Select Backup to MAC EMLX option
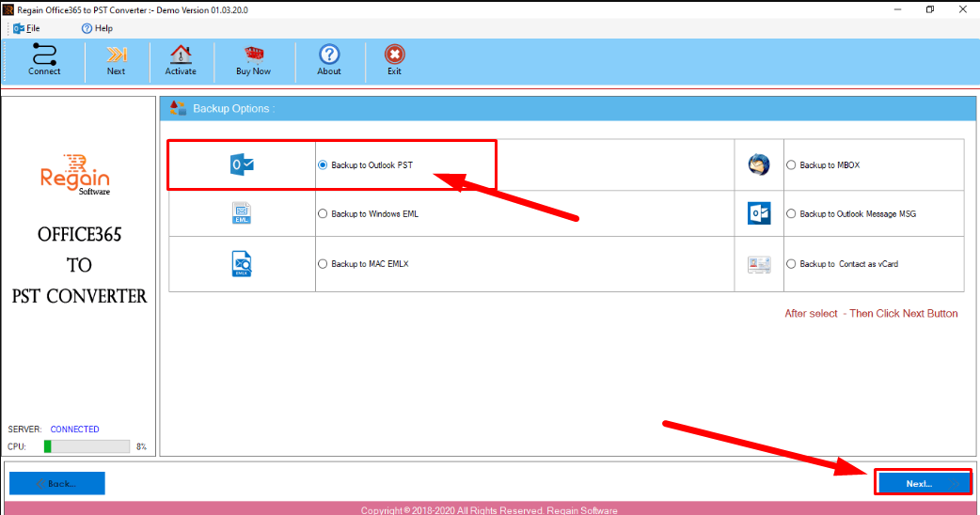Image resolution: width=980 pixels, height=515 pixels. (x=323, y=264)
